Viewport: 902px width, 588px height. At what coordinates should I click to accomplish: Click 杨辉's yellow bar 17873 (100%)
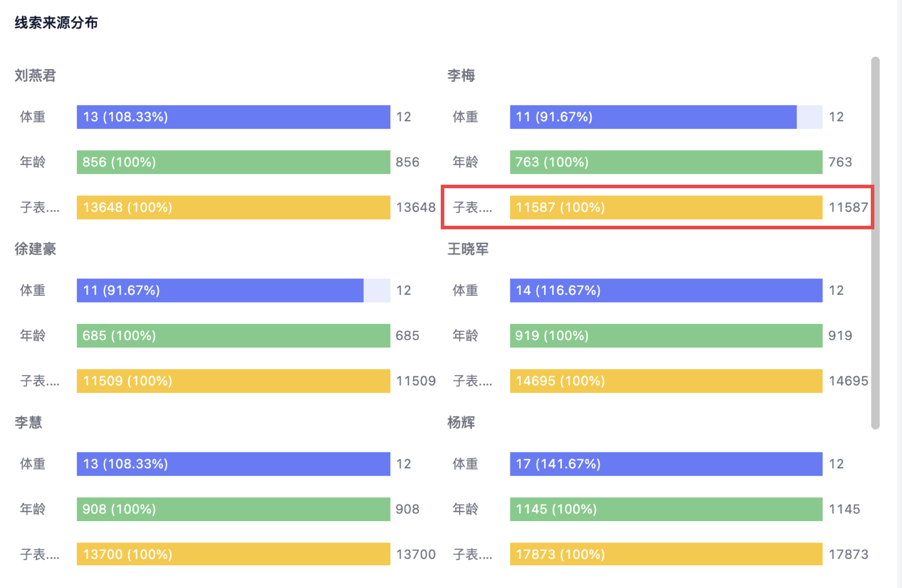(x=666, y=554)
